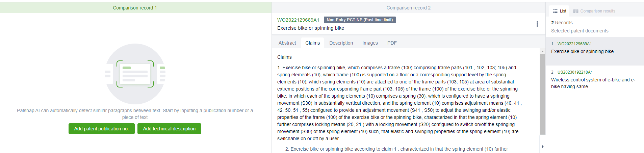644x153 pixels.
Task: Open the three-dot more options menu
Action: click(537, 24)
